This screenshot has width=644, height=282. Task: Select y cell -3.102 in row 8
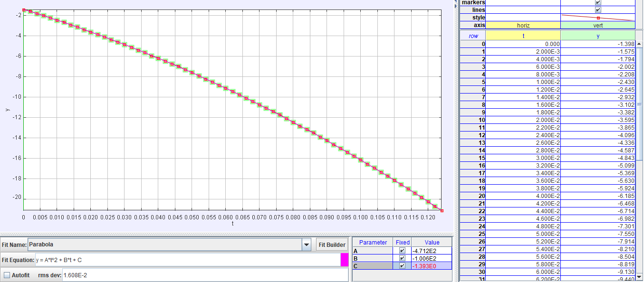click(x=598, y=104)
